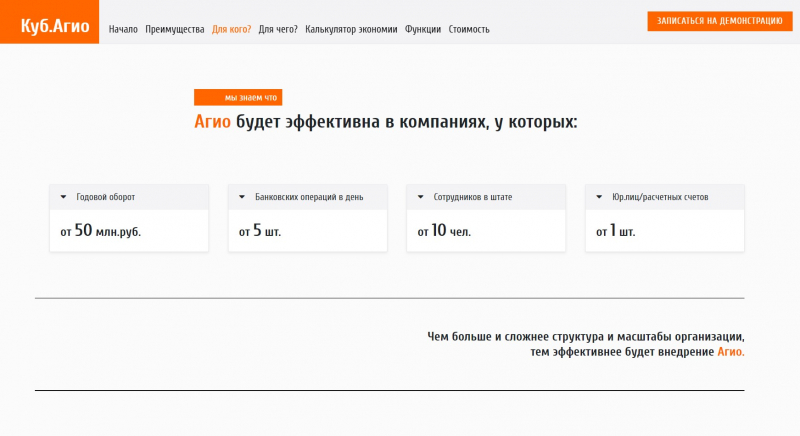Click the orange 'мы знаем что' badge
The width and height of the screenshot is (800, 436).
pyautogui.click(x=238, y=98)
